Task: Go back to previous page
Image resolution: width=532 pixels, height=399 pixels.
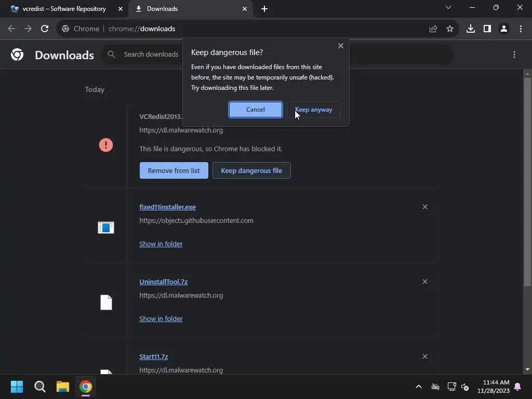Action: tap(11, 29)
